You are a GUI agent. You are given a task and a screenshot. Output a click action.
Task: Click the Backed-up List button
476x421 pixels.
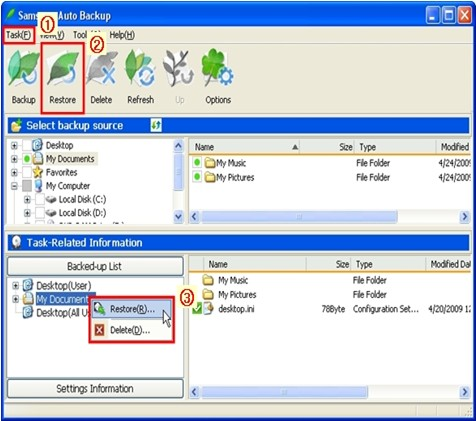[95, 266]
